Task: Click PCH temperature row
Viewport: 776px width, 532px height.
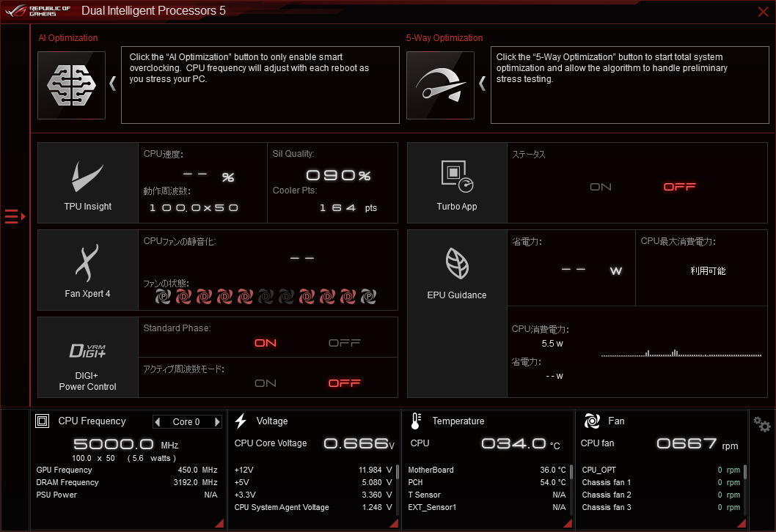Action: point(487,483)
